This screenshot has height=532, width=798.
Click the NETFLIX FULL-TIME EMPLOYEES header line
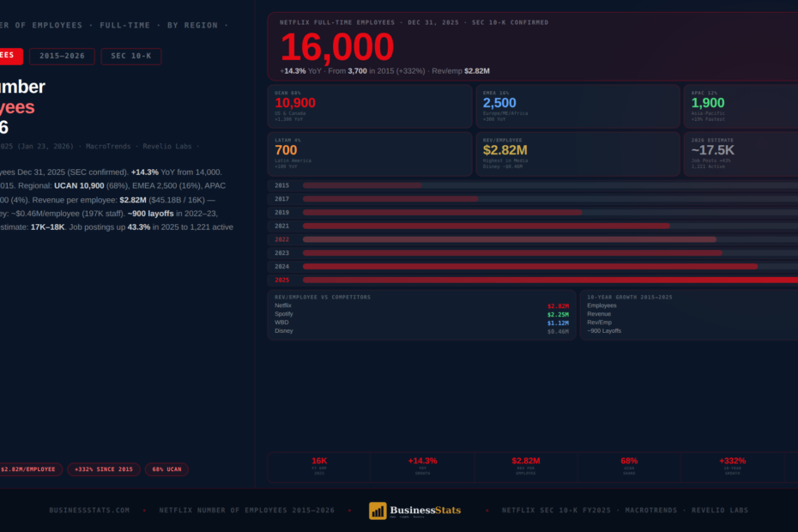tap(414, 22)
